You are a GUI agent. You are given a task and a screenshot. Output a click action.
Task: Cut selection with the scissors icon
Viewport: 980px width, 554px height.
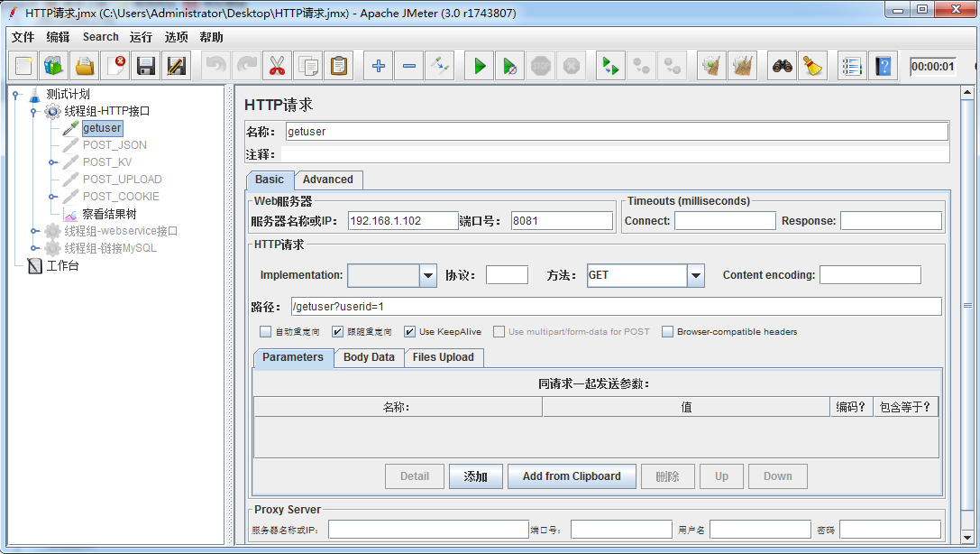tap(278, 66)
